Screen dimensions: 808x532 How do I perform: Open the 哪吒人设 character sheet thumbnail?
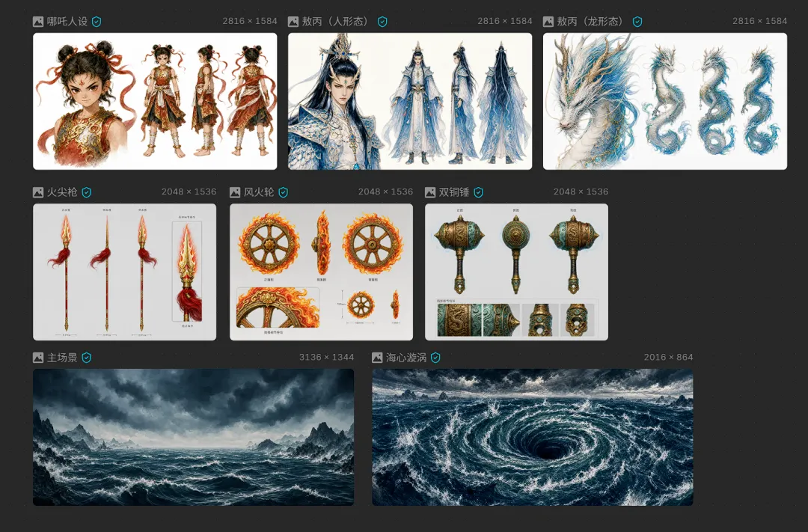[x=155, y=102]
